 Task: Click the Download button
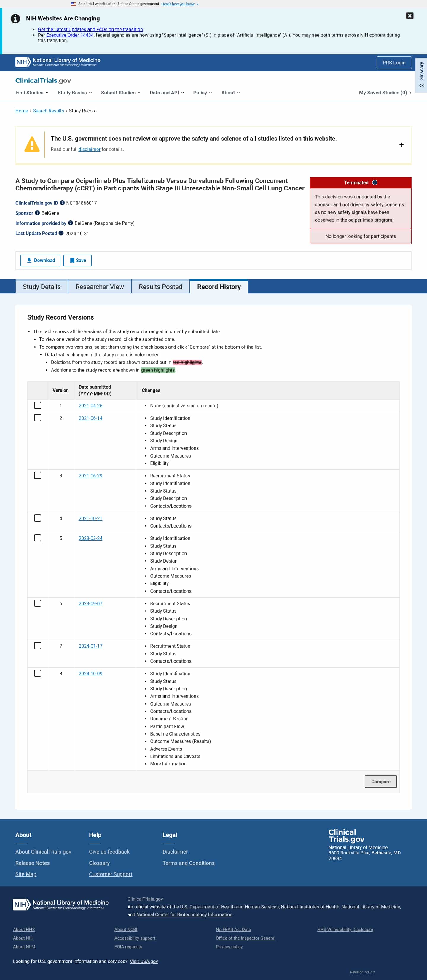point(40,260)
